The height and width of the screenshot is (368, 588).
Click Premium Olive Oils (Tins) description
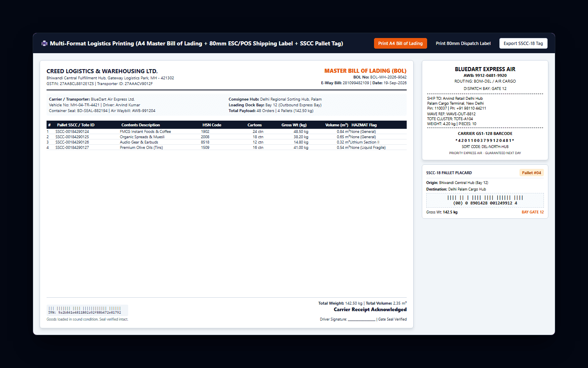[141, 148]
